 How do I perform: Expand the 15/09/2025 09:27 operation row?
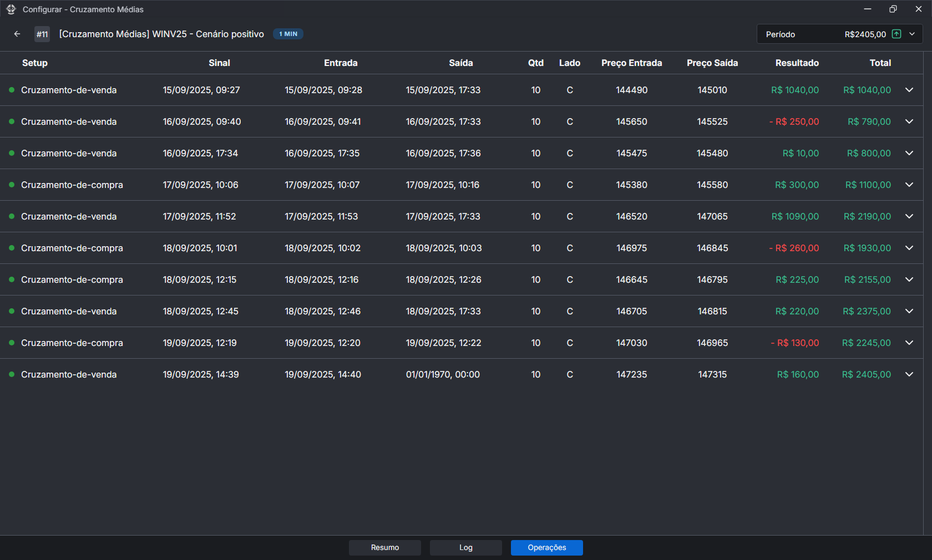[x=909, y=90]
